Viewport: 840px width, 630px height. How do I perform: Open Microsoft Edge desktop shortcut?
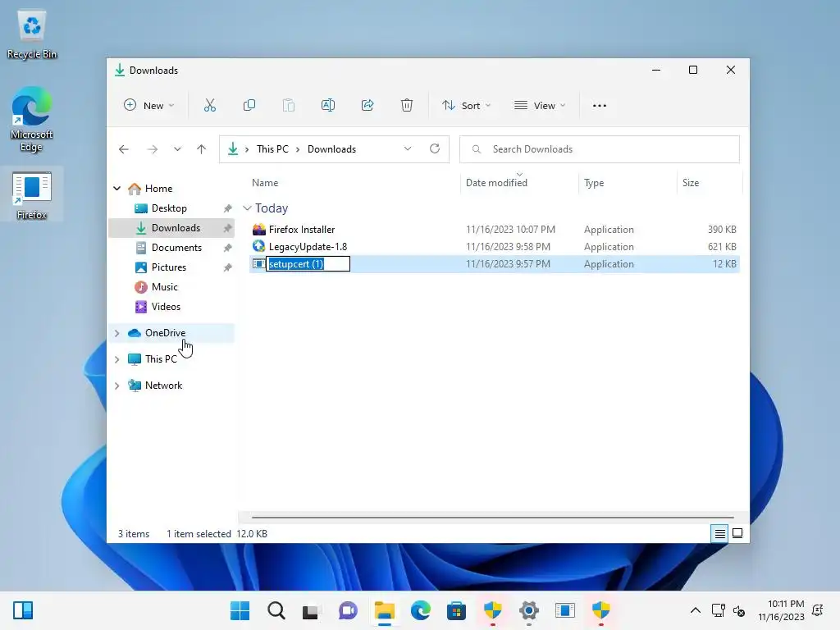point(32,120)
